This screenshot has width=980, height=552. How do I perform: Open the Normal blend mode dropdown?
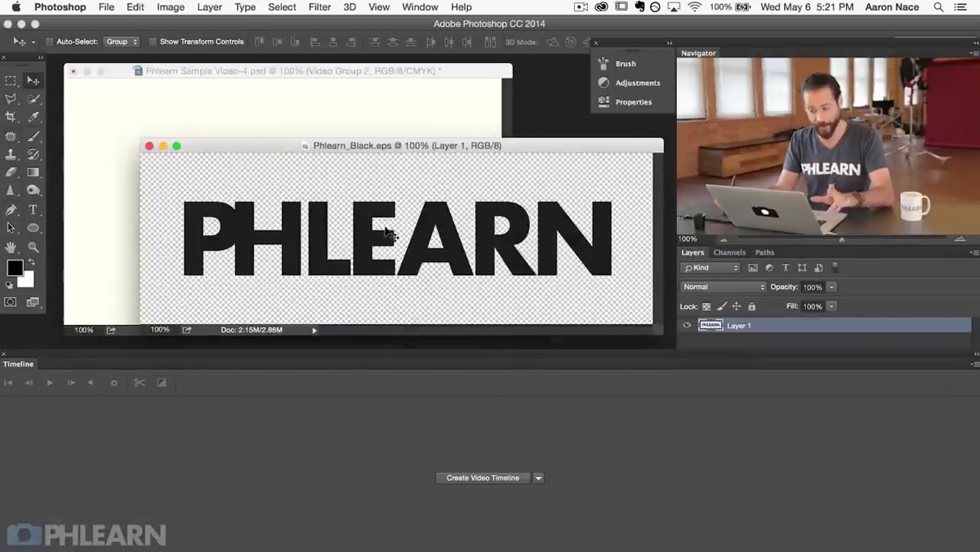click(724, 287)
